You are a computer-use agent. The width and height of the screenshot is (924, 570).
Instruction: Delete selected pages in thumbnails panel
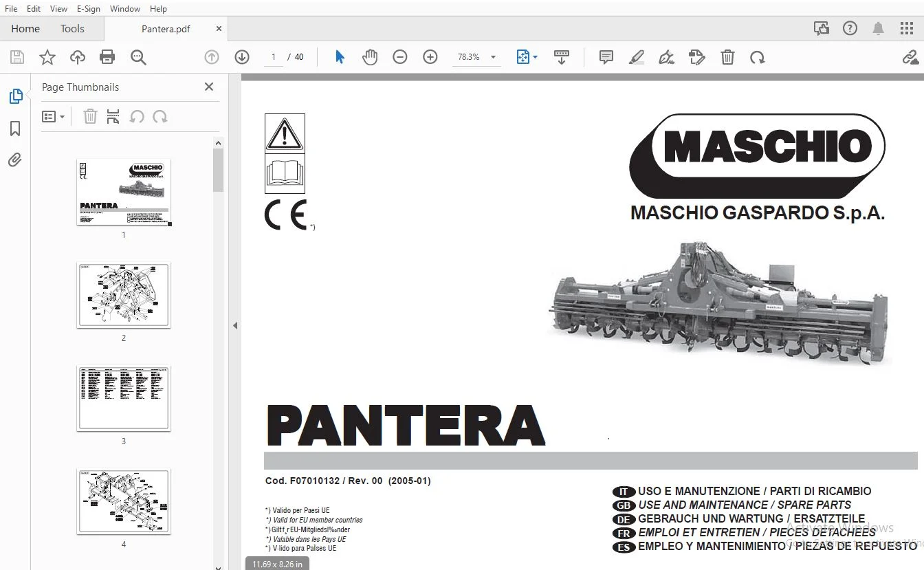point(90,117)
